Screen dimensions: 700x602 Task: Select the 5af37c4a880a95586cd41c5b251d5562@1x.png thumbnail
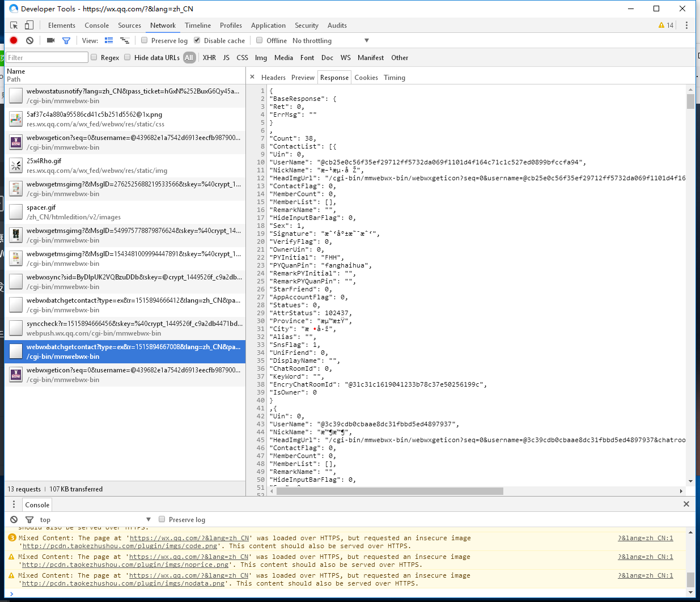[x=16, y=119]
